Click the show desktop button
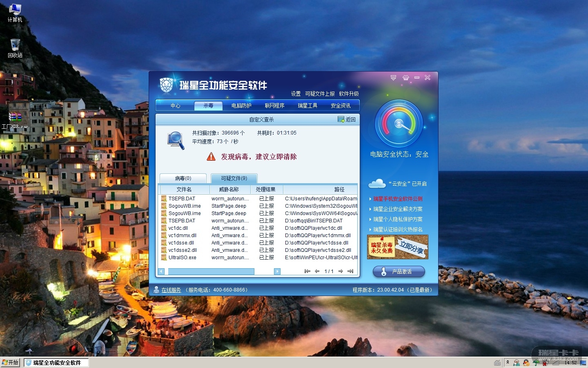This screenshot has width=588, height=368. pos(583,363)
